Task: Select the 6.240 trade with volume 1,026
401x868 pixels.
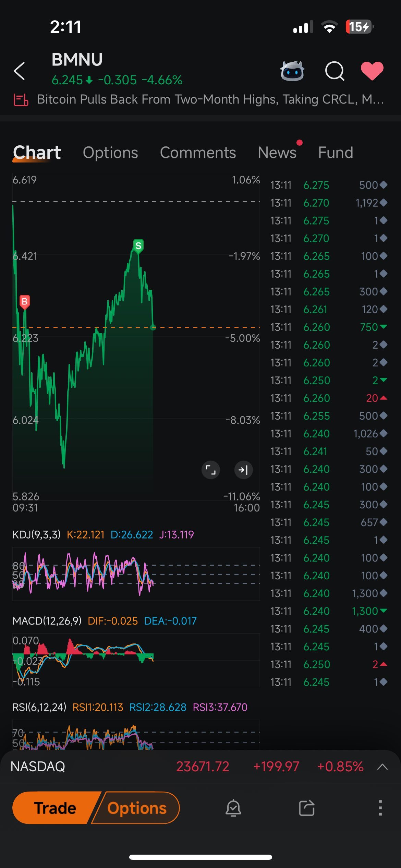Action: (x=329, y=434)
